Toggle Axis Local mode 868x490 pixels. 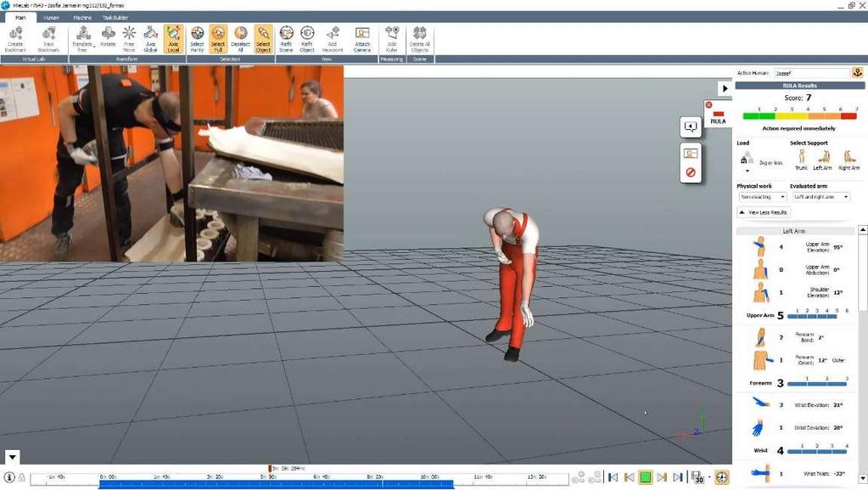[x=173, y=39]
